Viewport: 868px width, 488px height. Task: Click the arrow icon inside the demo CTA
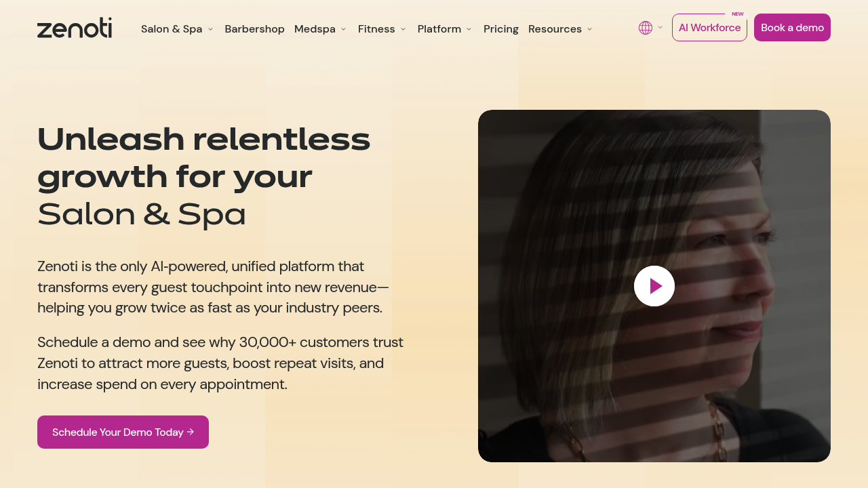(192, 432)
